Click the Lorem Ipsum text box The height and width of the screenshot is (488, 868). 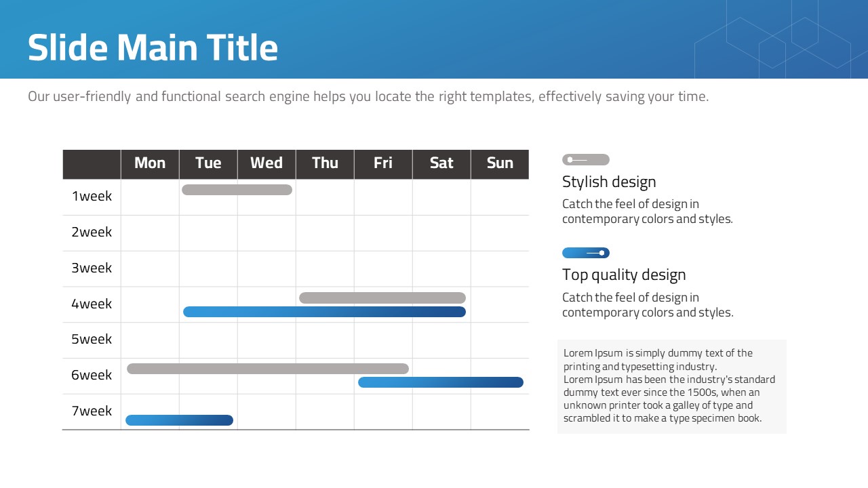coord(671,386)
